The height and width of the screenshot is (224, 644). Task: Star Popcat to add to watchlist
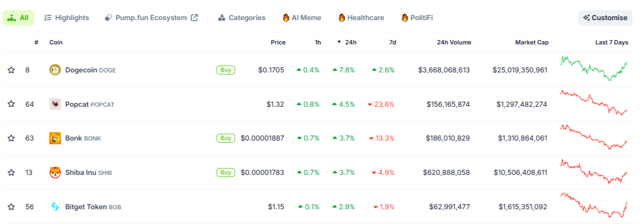11,104
